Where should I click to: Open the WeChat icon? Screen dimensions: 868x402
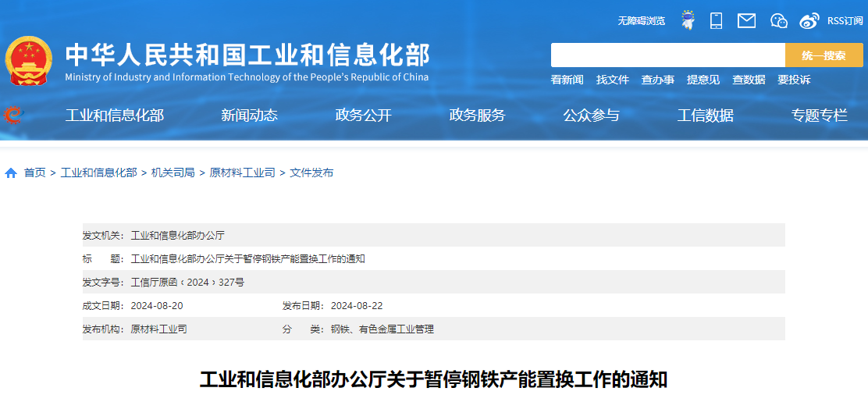(778, 20)
